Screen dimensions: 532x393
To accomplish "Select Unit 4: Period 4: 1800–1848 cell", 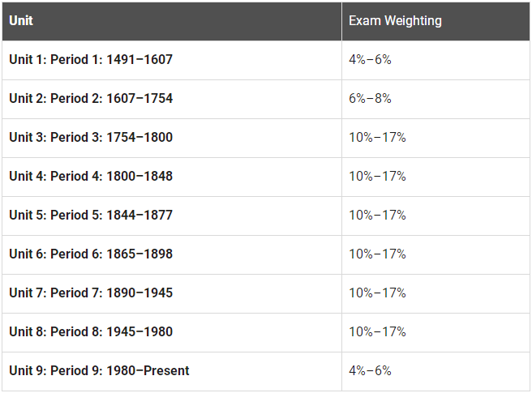I will (172, 177).
